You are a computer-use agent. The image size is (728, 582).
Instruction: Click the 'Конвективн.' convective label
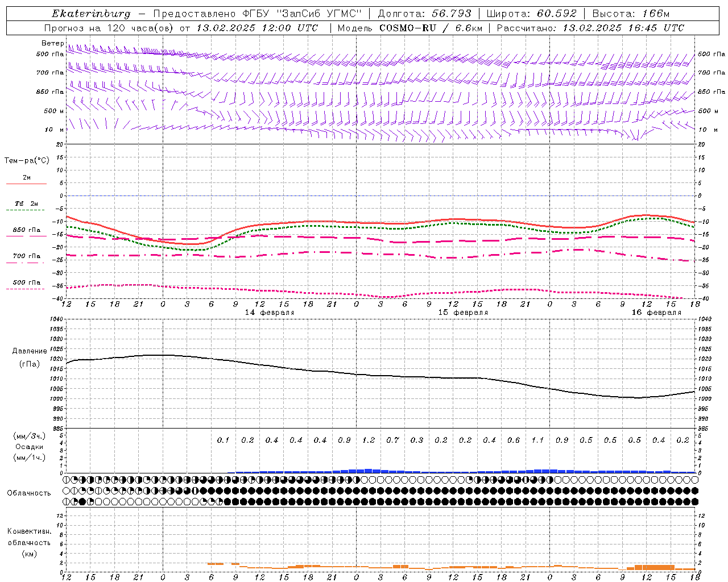[x=30, y=531]
